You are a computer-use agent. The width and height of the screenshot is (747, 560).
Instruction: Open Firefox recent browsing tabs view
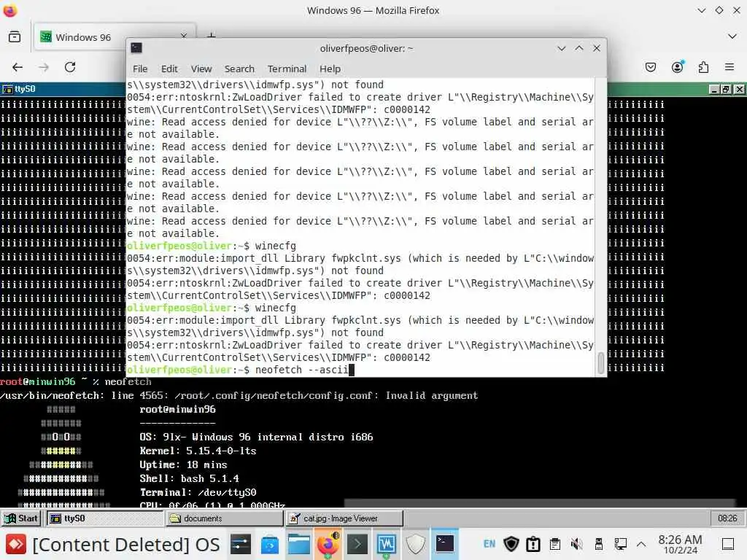(15, 36)
